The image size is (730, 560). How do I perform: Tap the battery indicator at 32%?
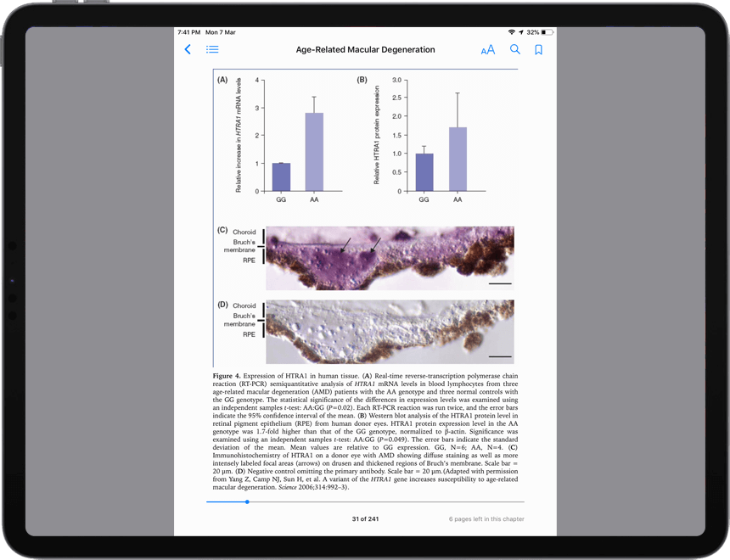click(x=547, y=32)
